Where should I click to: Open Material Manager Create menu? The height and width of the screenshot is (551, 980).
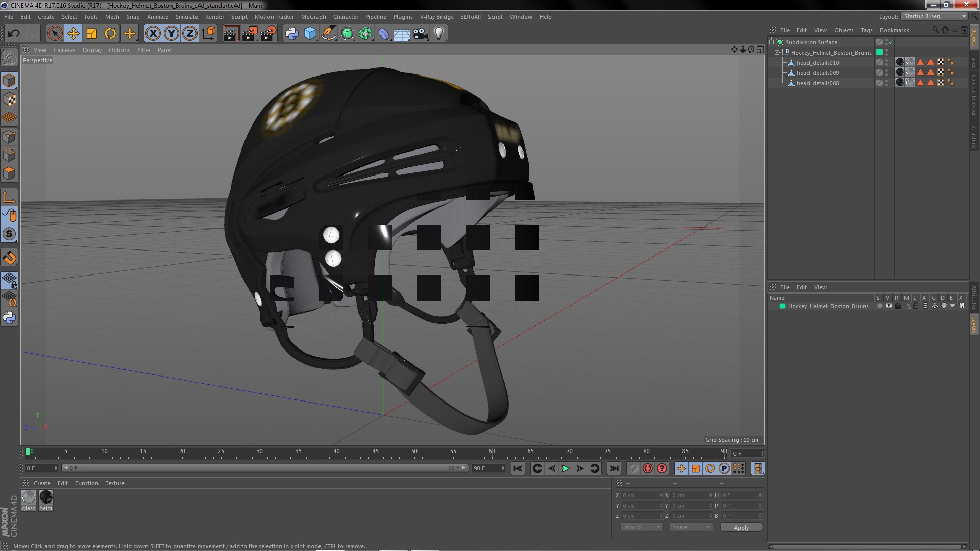(42, 483)
